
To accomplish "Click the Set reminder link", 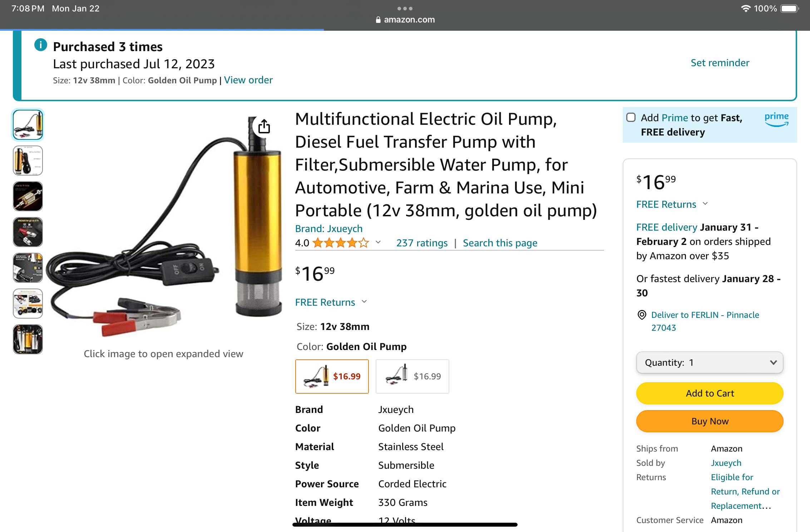I will (720, 63).
